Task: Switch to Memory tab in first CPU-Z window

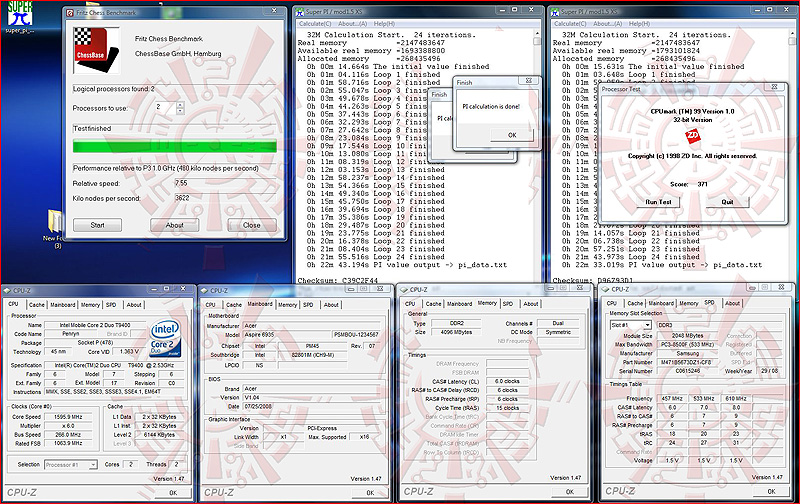Action: tap(90, 305)
